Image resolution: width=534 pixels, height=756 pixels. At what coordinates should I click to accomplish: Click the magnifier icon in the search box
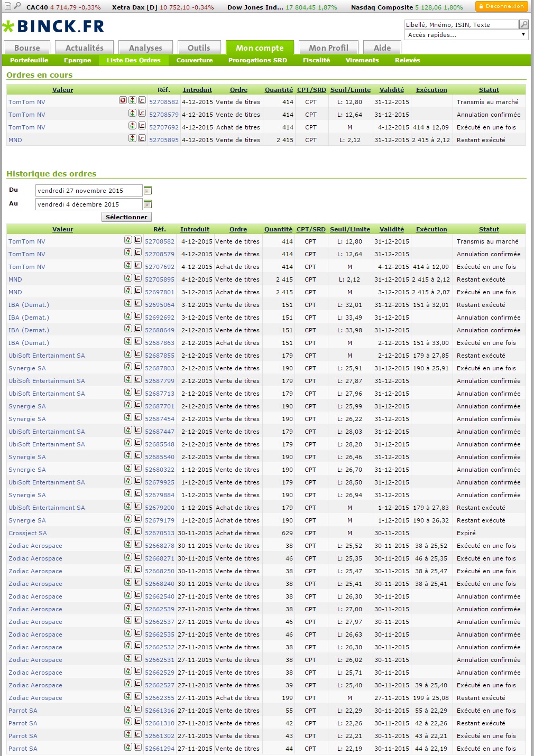point(523,24)
